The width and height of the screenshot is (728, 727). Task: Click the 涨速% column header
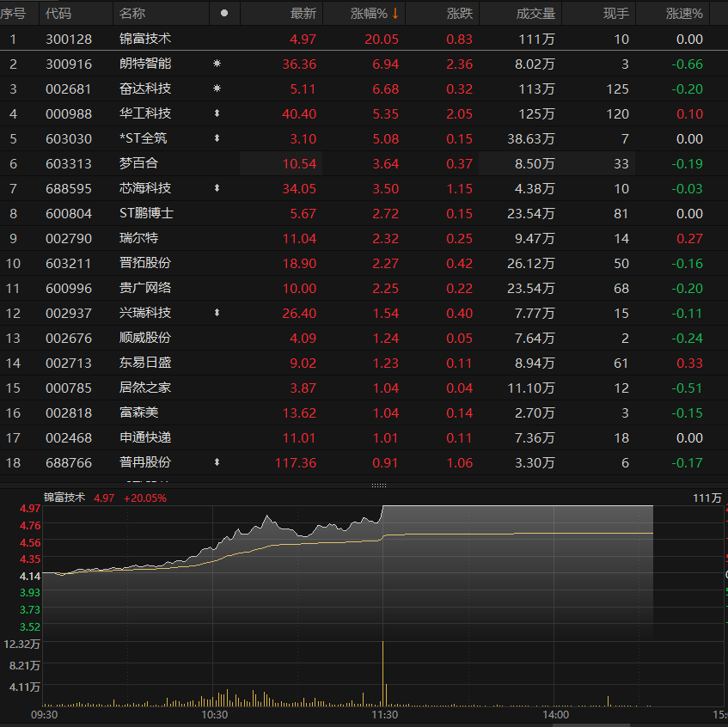tap(684, 13)
